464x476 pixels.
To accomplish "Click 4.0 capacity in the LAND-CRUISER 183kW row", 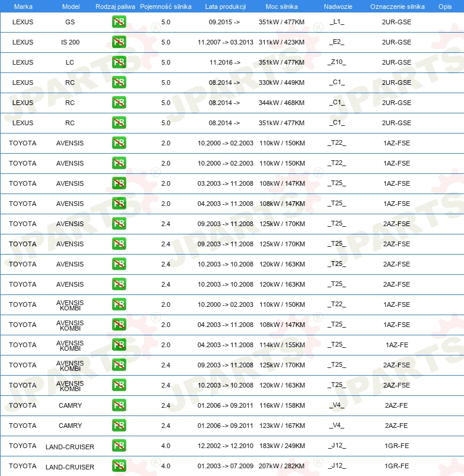I will 166,446.
